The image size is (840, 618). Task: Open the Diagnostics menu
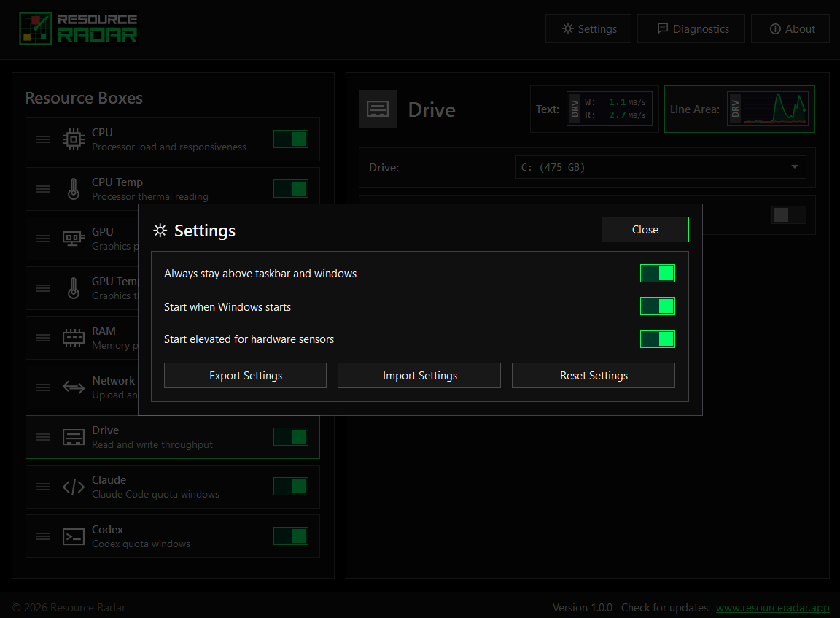tap(691, 28)
